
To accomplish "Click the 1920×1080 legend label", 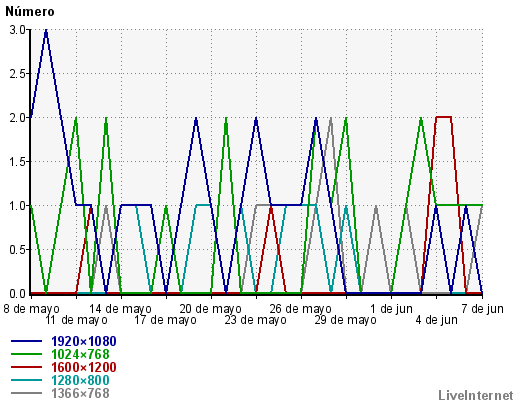I will pyautogui.click(x=84, y=341).
